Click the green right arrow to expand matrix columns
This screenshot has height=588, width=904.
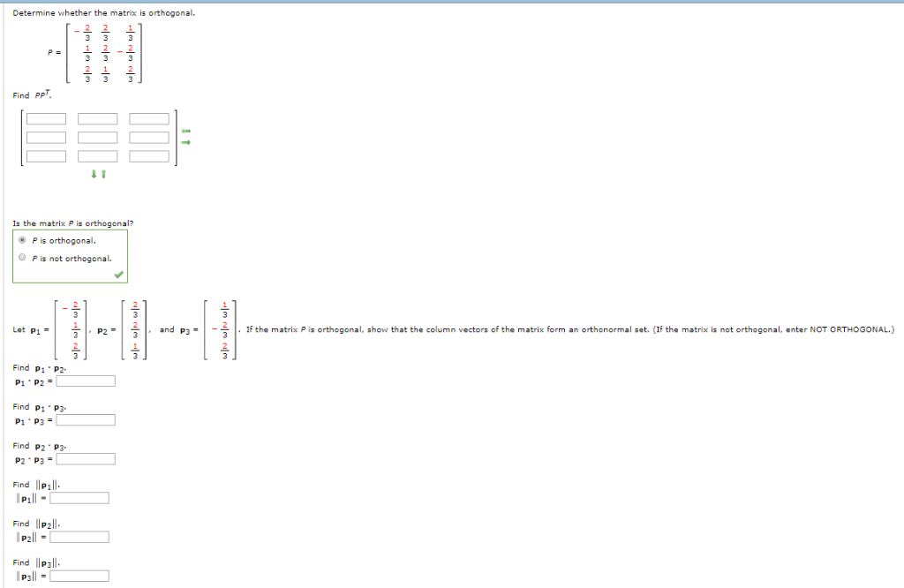186,142
